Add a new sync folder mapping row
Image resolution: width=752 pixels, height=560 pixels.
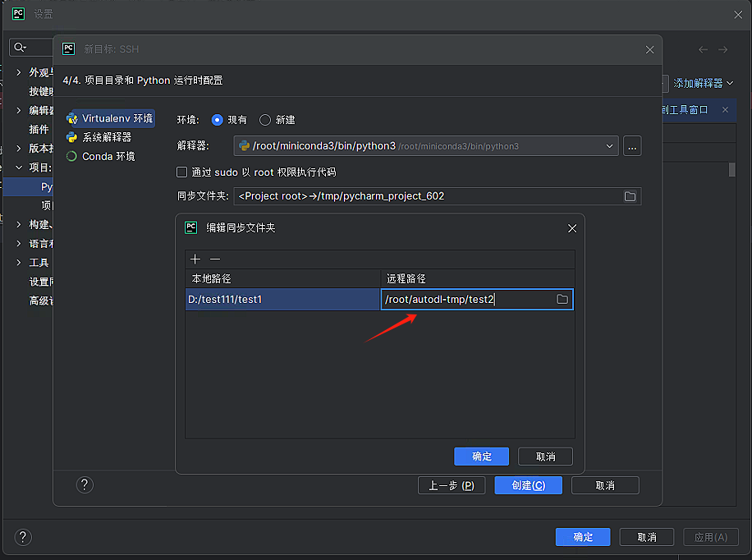coord(195,259)
